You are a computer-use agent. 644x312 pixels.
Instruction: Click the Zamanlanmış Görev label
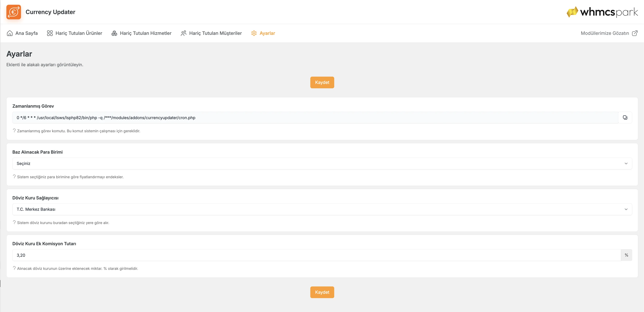[33, 106]
